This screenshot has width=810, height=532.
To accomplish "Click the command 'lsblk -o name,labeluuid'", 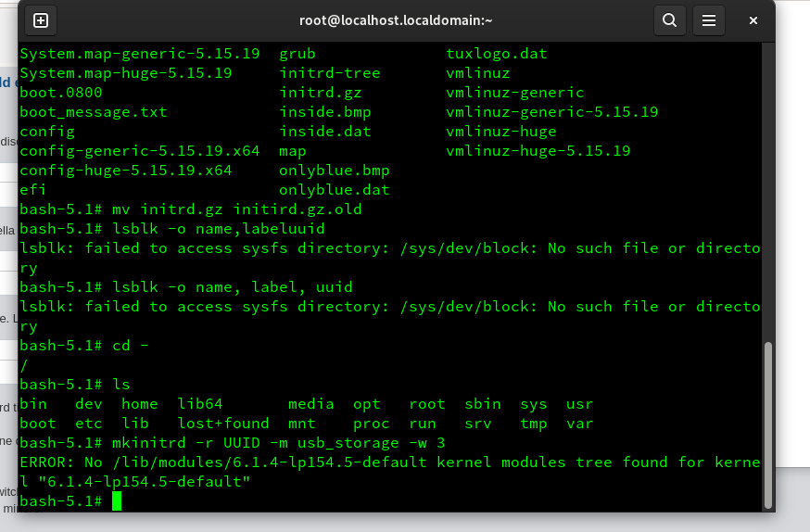I will (219, 229).
